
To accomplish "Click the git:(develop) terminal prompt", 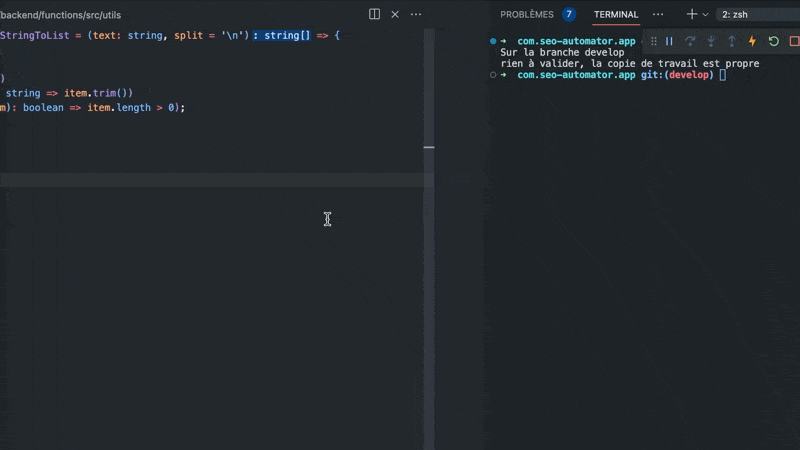I will (677, 74).
